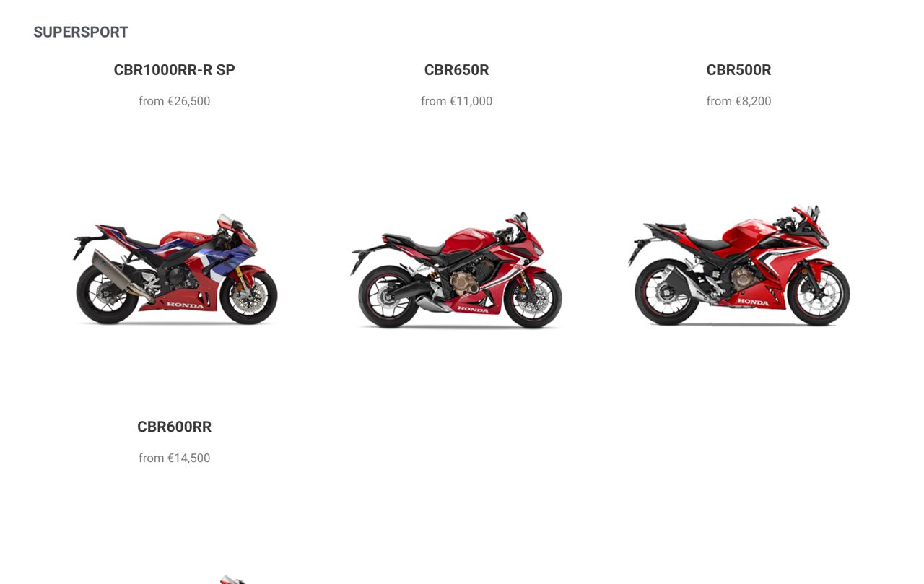The height and width of the screenshot is (584, 924).
Task: Click the SUPERSPORT category heading
Action: point(81,32)
